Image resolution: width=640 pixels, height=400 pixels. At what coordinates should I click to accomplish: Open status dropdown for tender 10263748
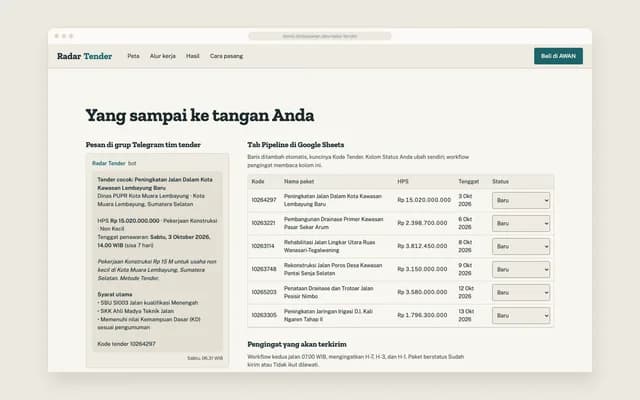point(521,269)
